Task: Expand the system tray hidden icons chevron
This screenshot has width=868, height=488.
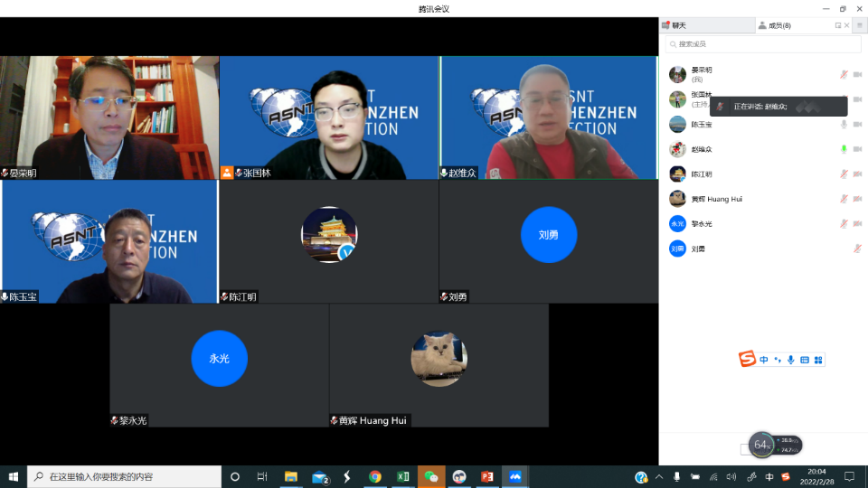Action: pyautogui.click(x=658, y=476)
